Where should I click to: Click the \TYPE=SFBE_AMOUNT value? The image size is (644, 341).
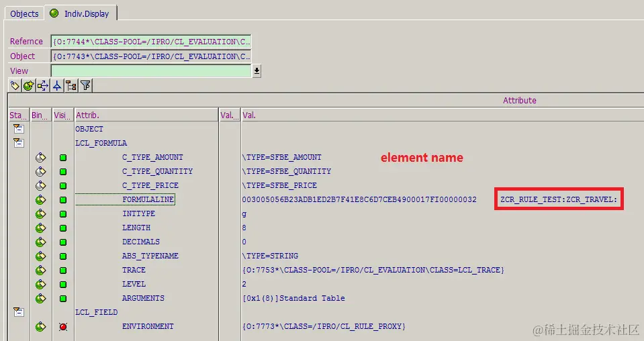282,157
